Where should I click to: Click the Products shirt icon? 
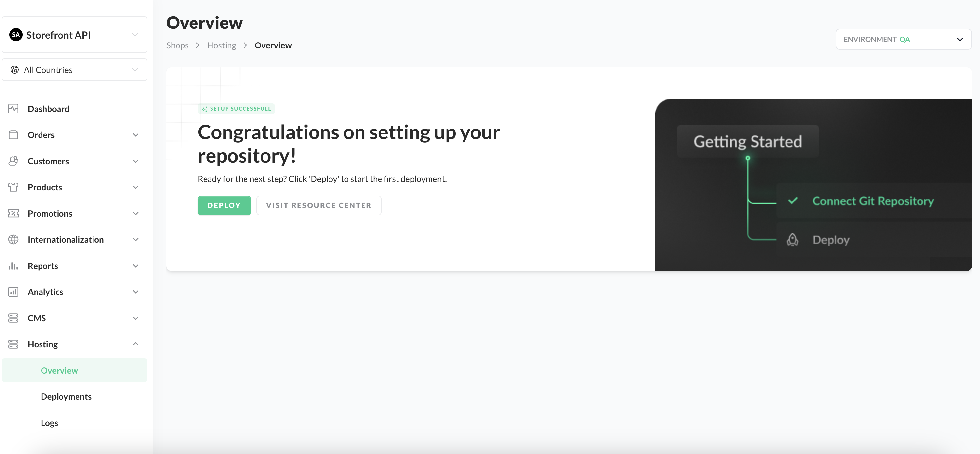pyautogui.click(x=13, y=187)
